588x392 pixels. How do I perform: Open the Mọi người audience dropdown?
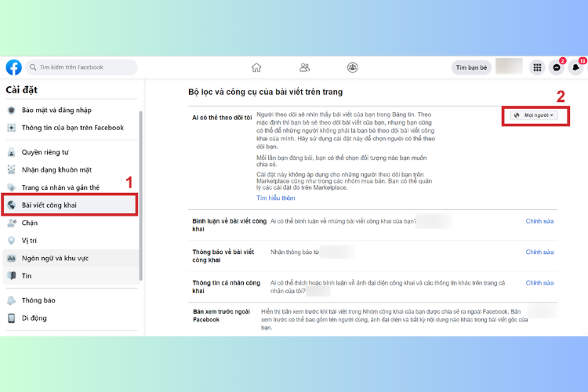point(534,115)
